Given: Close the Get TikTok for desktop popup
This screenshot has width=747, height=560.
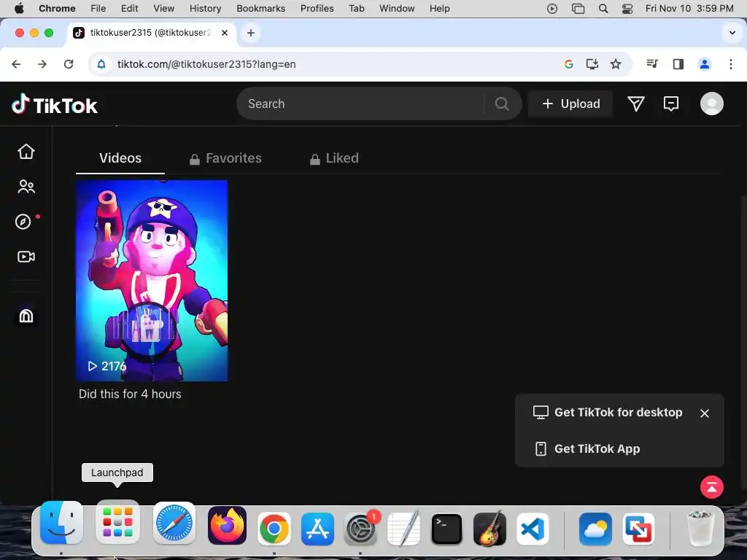Looking at the screenshot, I should coord(705,413).
